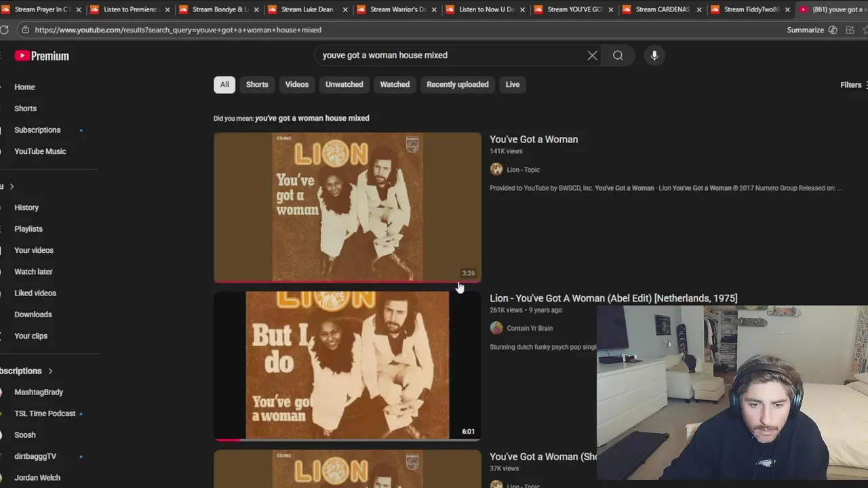Start voice search with the microphone

click(654, 56)
